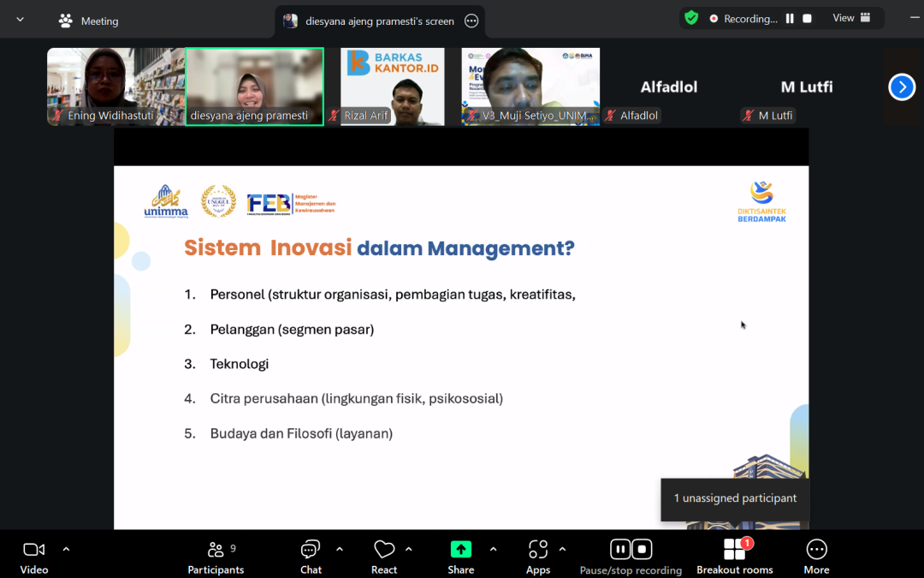Pause recording from the top bar
The image size is (924, 578).
(x=790, y=18)
